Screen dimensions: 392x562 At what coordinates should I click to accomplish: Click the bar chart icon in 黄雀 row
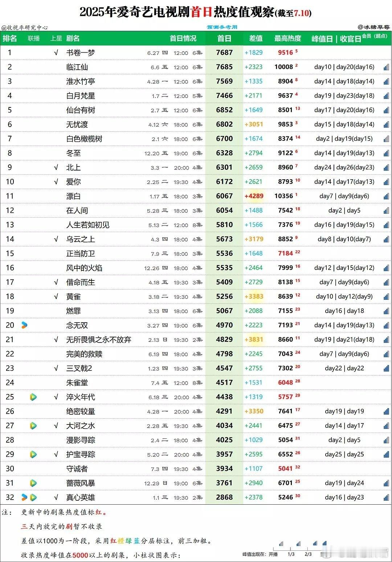[386, 297]
